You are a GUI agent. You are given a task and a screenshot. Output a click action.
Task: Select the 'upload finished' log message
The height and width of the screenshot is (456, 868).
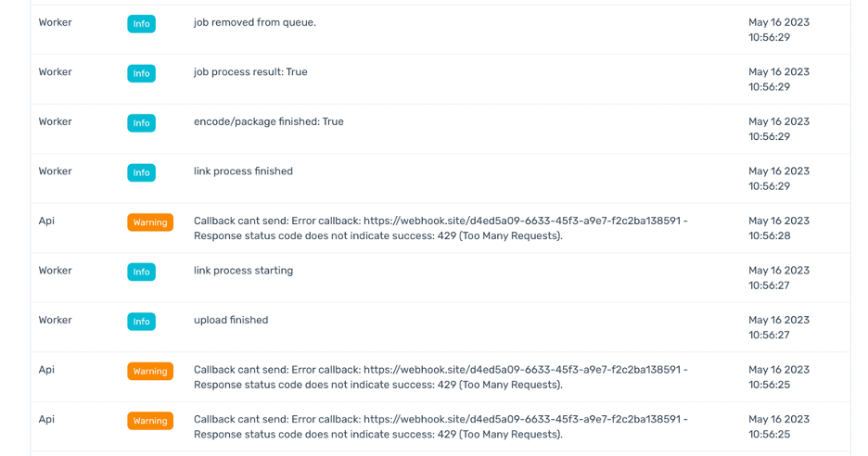(x=231, y=320)
